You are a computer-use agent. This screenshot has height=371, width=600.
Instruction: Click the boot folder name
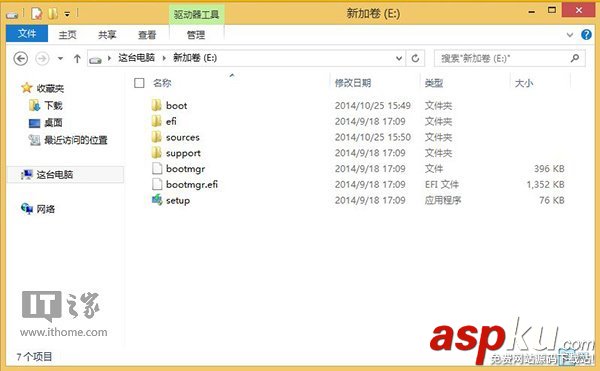[176, 106]
